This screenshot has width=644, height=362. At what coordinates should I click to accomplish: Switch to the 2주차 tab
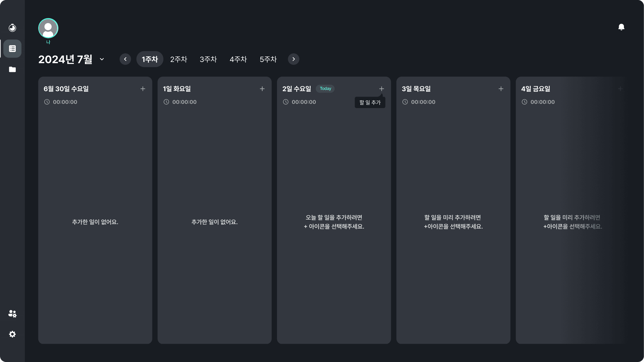179,59
